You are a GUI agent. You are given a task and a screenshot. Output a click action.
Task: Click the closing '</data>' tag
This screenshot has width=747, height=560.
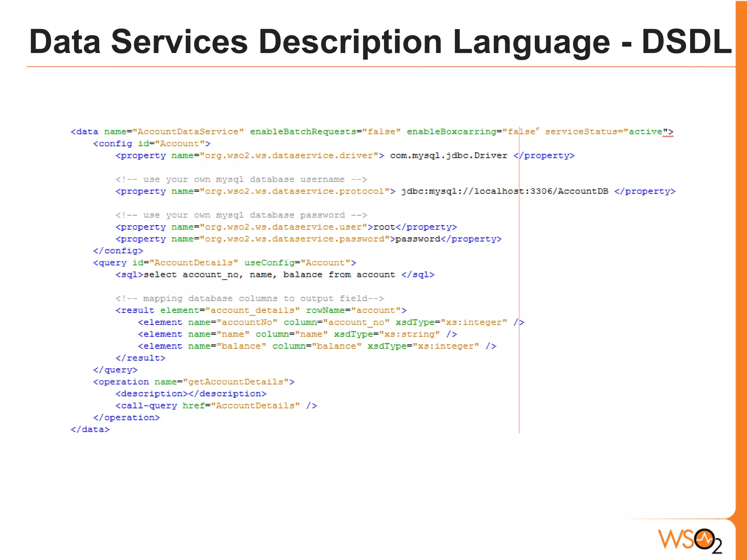point(90,429)
